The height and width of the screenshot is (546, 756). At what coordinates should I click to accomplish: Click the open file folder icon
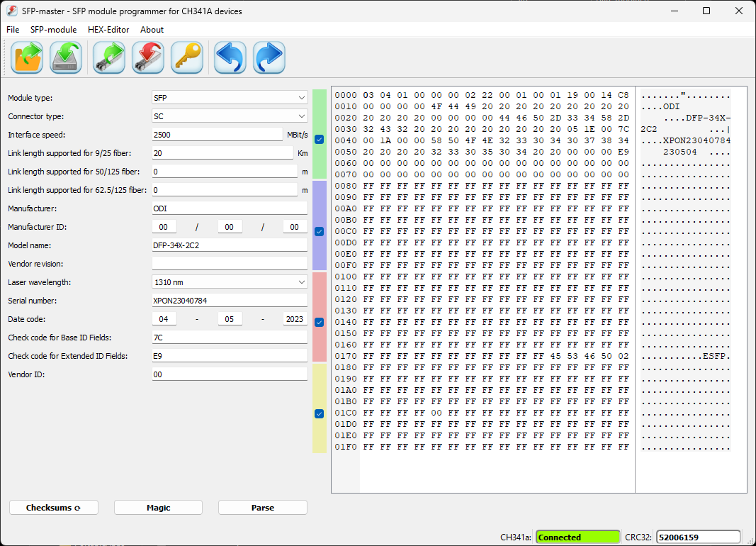click(27, 57)
